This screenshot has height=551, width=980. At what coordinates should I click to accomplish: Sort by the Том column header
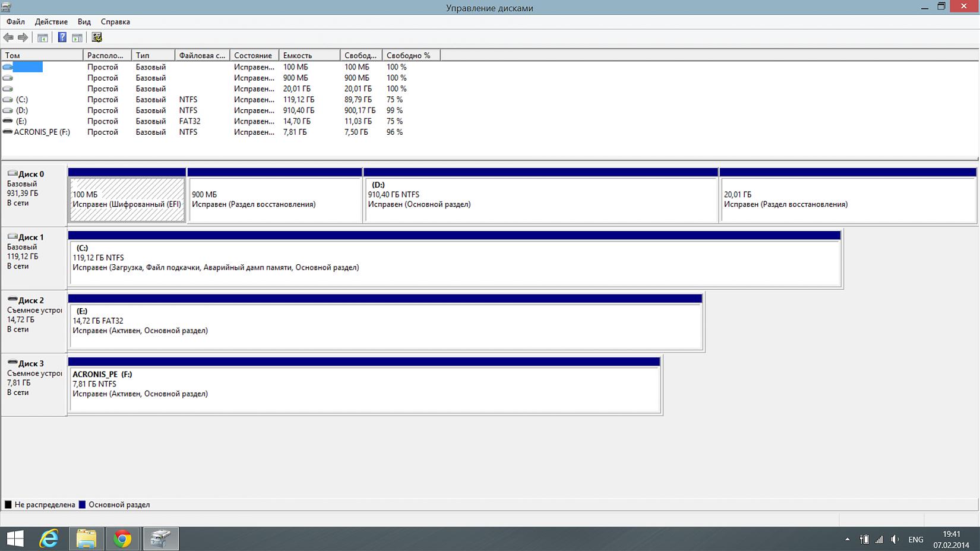pyautogui.click(x=42, y=55)
